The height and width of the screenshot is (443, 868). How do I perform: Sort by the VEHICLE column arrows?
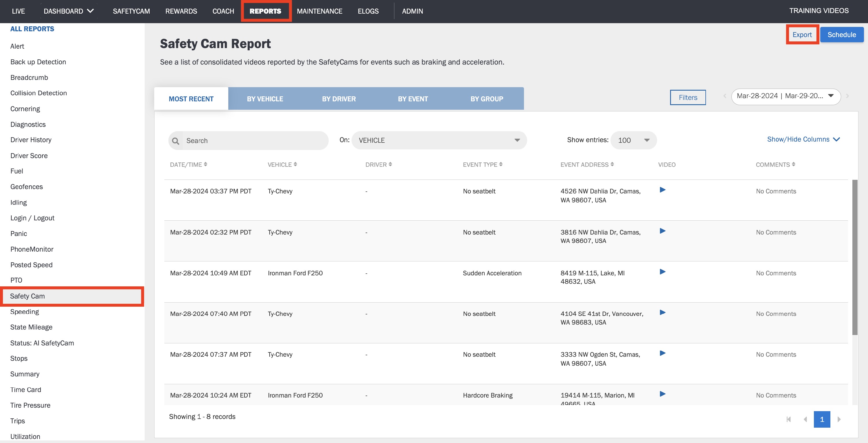click(x=295, y=164)
